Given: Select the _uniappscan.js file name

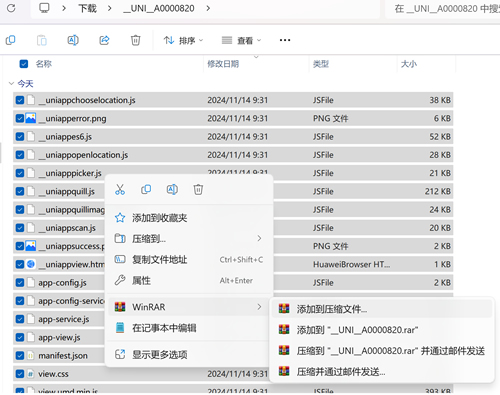Looking at the screenshot, I should [x=67, y=228].
